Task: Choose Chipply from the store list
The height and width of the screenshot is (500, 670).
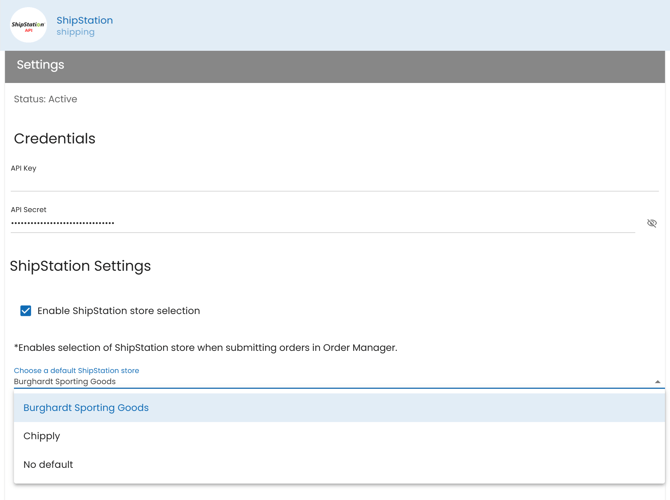Action: 339,436
